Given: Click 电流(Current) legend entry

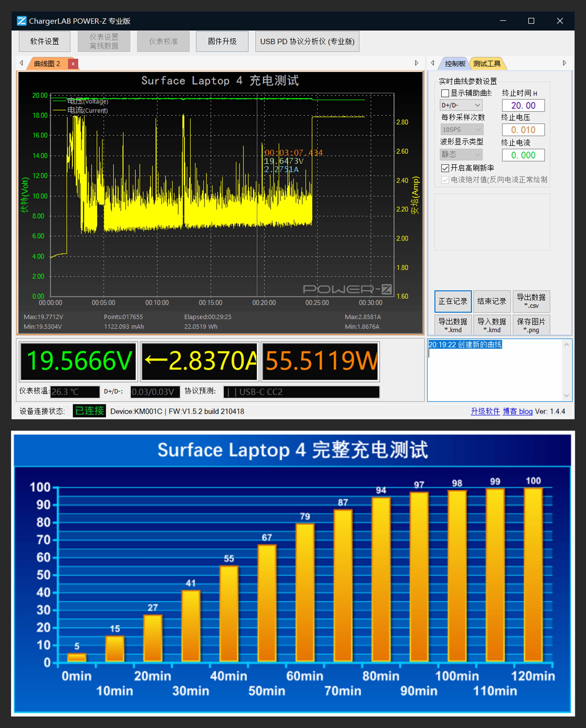Looking at the screenshot, I should point(80,110).
